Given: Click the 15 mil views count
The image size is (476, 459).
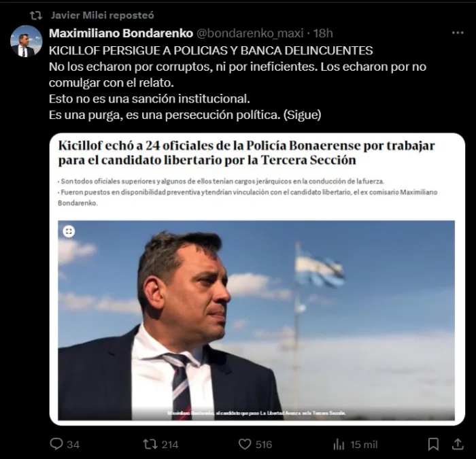Looking at the screenshot, I should tap(364, 445).
